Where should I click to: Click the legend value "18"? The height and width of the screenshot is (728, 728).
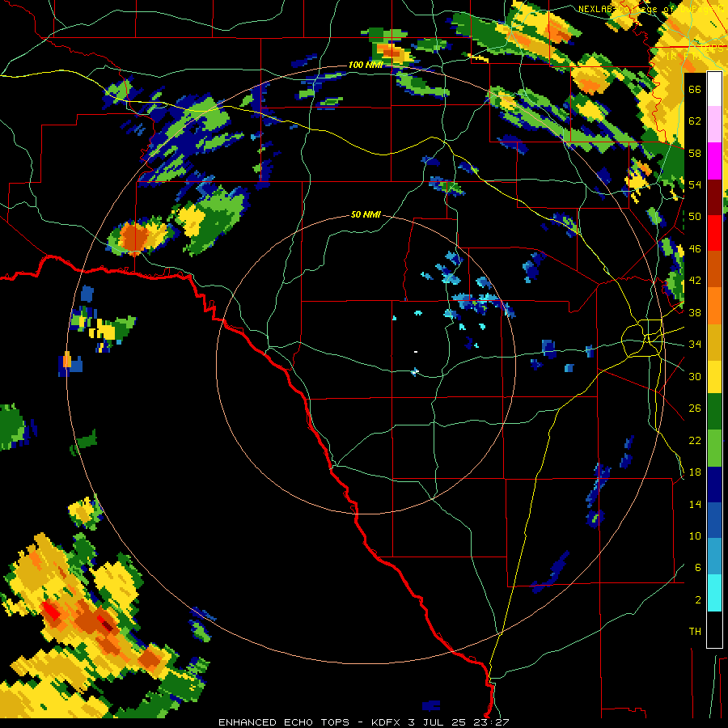695,472
